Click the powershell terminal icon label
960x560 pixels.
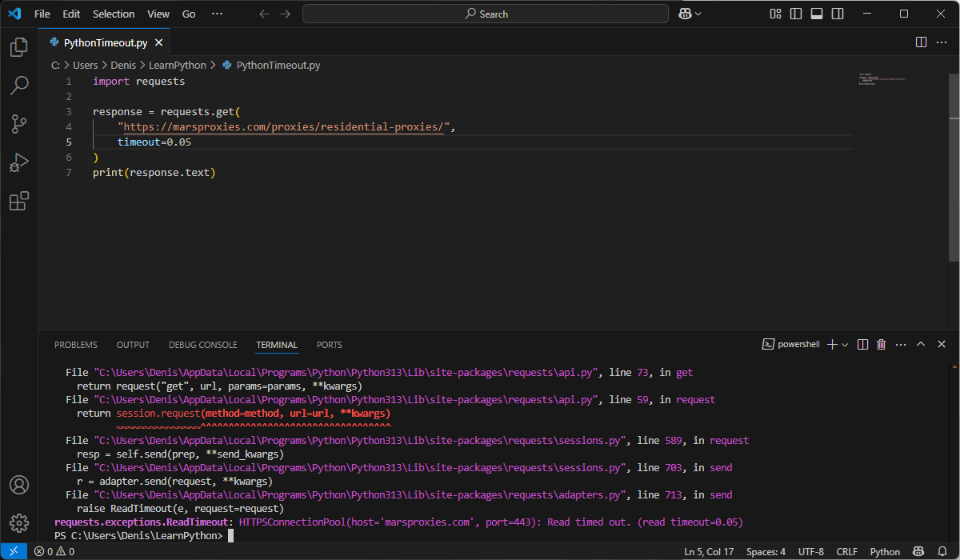point(791,345)
